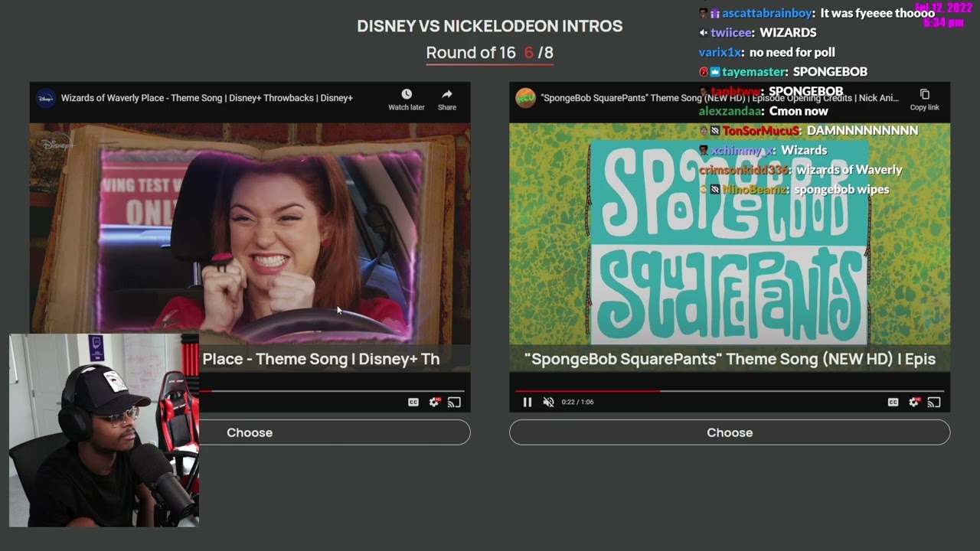
Task: Open Wizards of Waverly Place video title link
Action: (207, 98)
